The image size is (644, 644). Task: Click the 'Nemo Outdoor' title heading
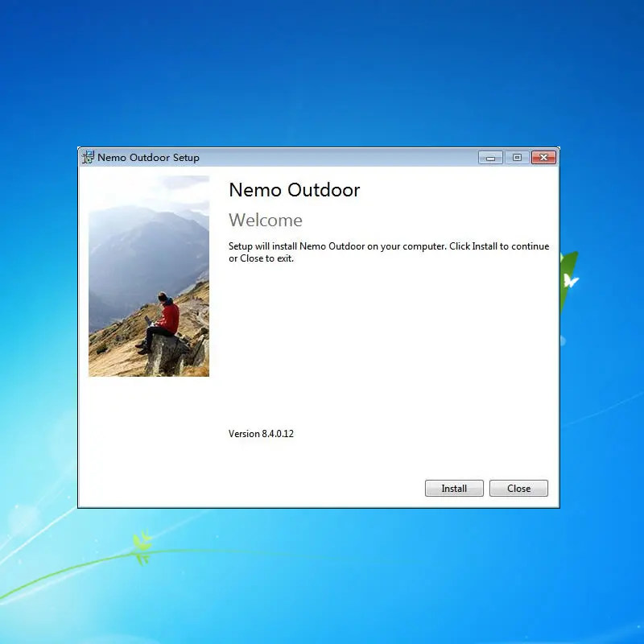[x=295, y=190]
